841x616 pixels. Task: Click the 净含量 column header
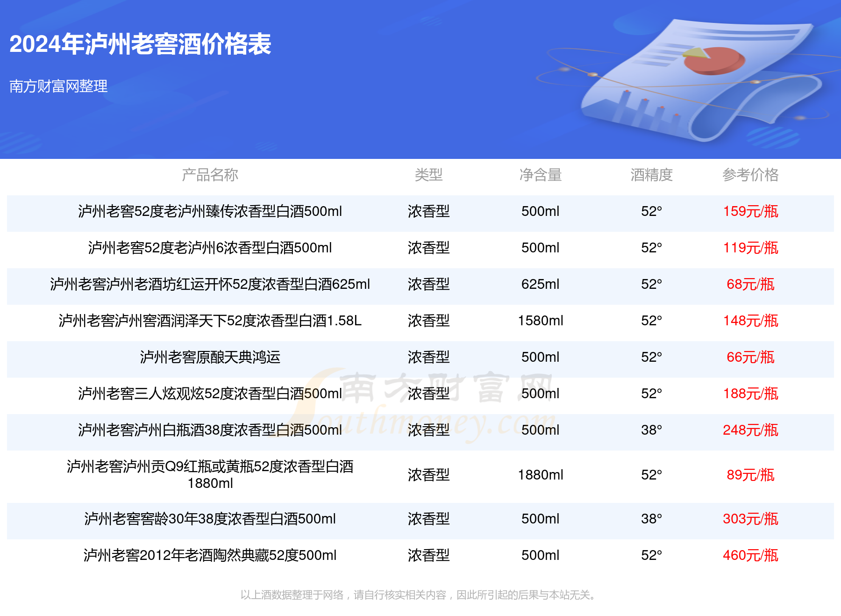[x=541, y=175]
